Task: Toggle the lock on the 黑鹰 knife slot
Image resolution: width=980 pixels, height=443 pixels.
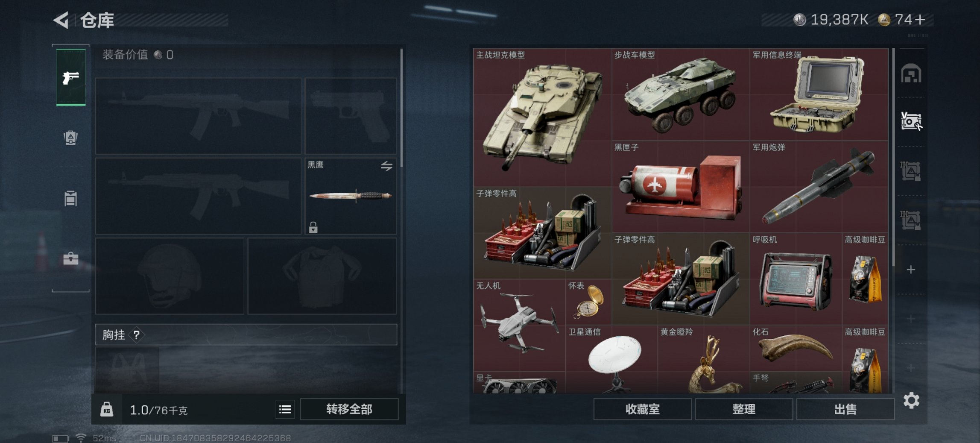Action: click(313, 227)
